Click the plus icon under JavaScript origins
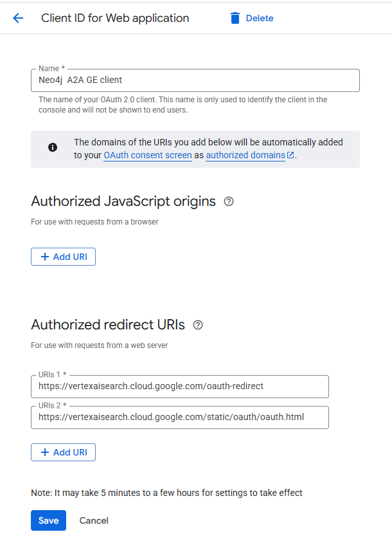This screenshot has width=392, height=541. tap(45, 257)
